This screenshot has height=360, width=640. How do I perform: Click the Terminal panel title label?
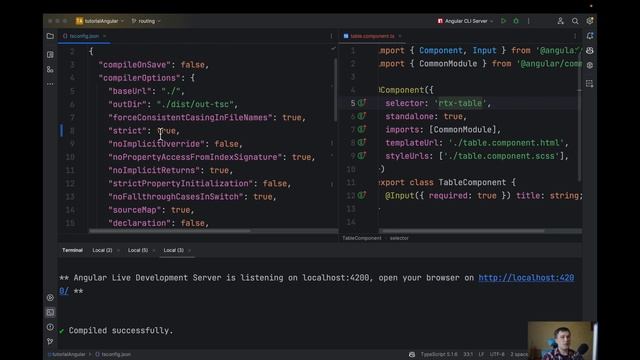coord(72,250)
